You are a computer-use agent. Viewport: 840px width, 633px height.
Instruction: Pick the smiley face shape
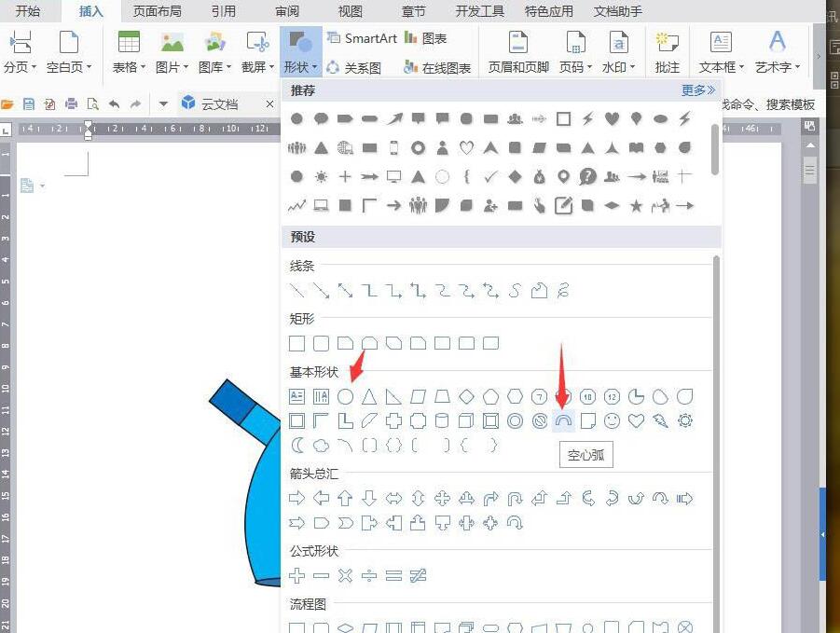[612, 420]
